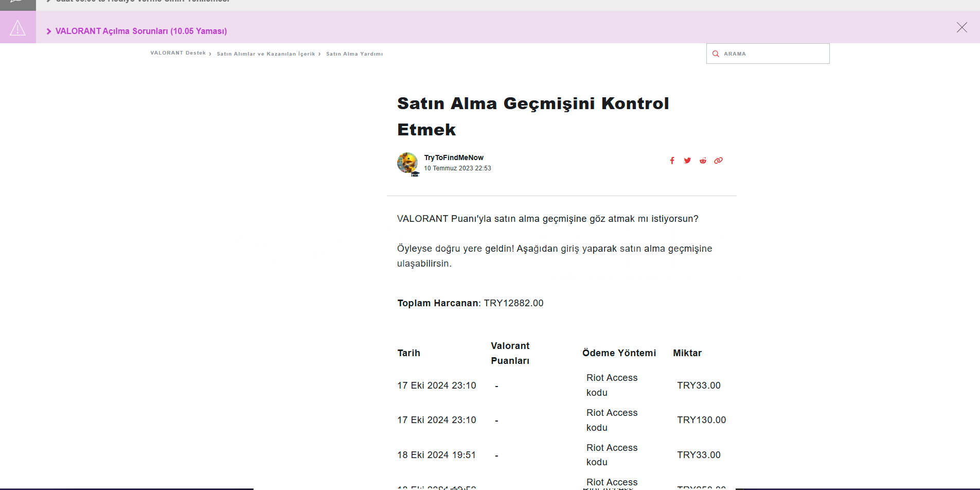Open Satın Alımlar ve Kazanılan İçerik breadcrumb
The image size is (980, 490).
coord(266,54)
